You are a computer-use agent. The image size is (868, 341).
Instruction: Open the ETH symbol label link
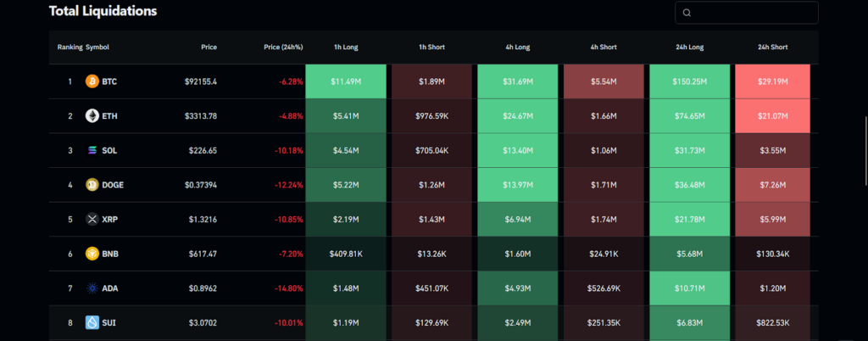109,115
